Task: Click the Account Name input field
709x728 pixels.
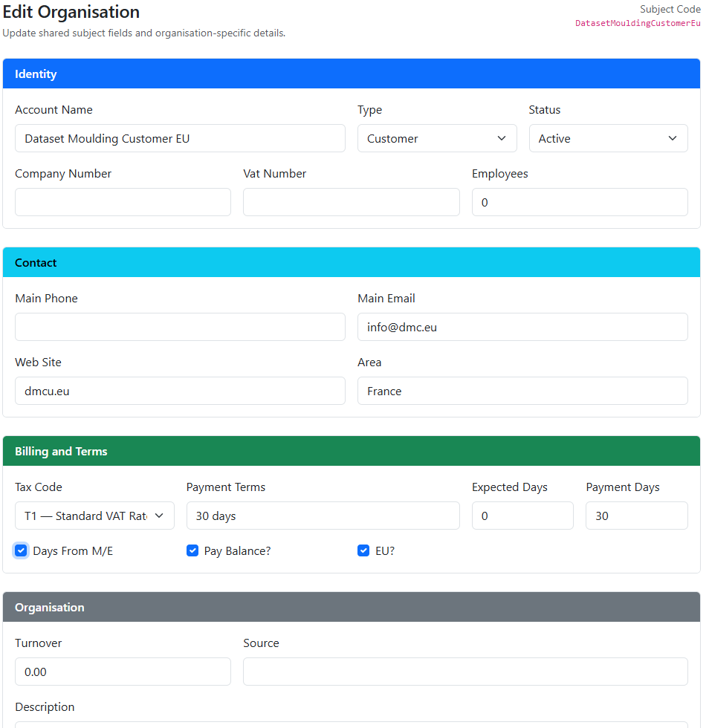Action: pos(180,138)
